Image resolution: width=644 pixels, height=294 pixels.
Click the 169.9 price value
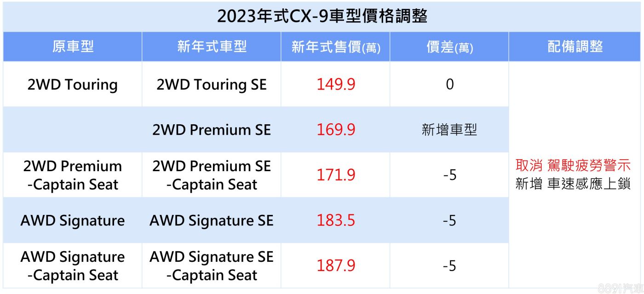(335, 130)
